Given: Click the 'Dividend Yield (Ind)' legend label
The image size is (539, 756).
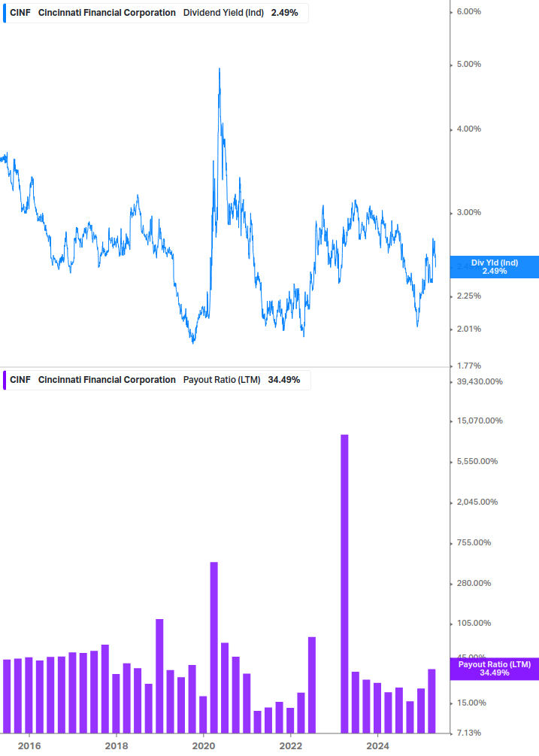Looking at the screenshot, I should pyautogui.click(x=223, y=13).
